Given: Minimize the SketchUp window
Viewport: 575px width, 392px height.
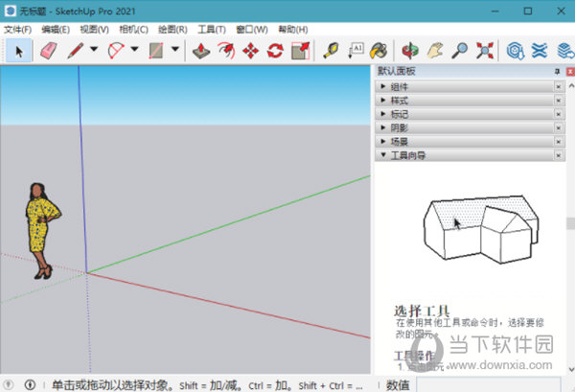Looking at the screenshot, I should [x=495, y=11].
